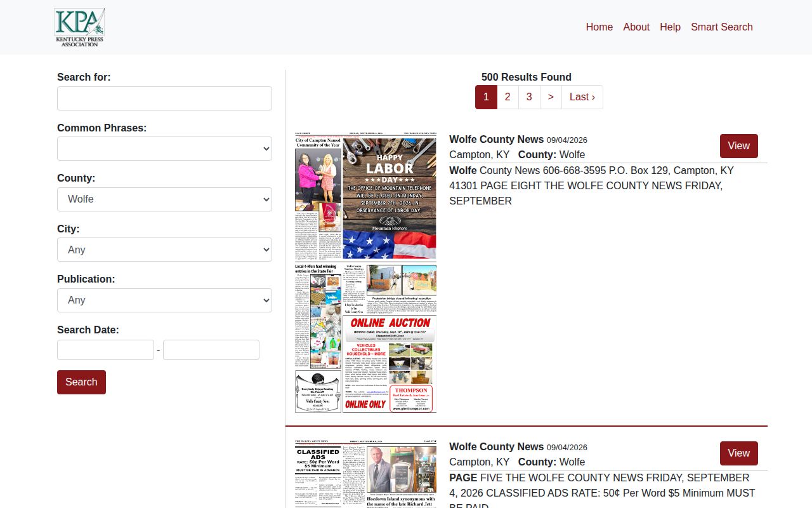This screenshot has height=508, width=812.
Task: Expand the Common Phrases dropdown
Action: pos(164,149)
